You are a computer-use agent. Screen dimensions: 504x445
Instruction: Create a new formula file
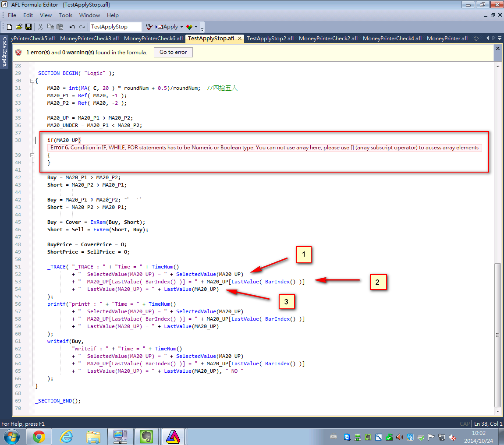[x=9, y=27]
